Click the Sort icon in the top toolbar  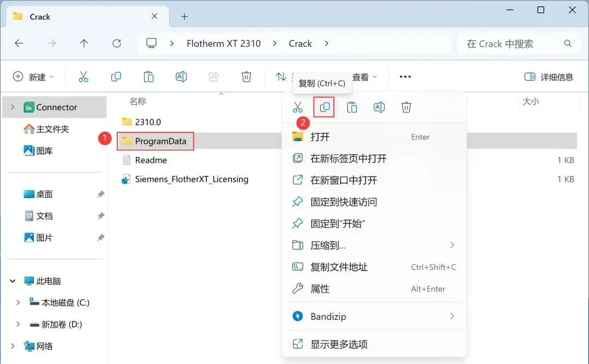click(281, 77)
